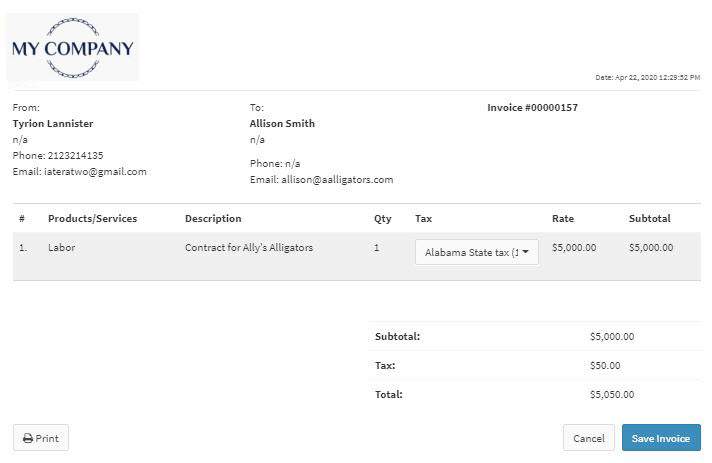The image size is (712, 463).
Task: Click the sender email iateratwo@gmail.com
Action: [95, 172]
